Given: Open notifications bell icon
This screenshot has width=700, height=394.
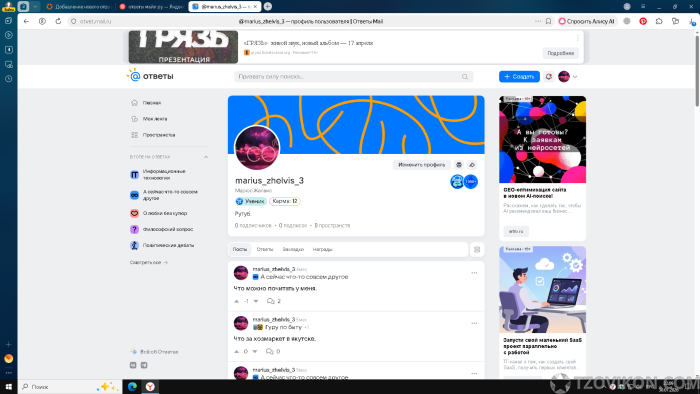Looking at the screenshot, I should pos(549,77).
